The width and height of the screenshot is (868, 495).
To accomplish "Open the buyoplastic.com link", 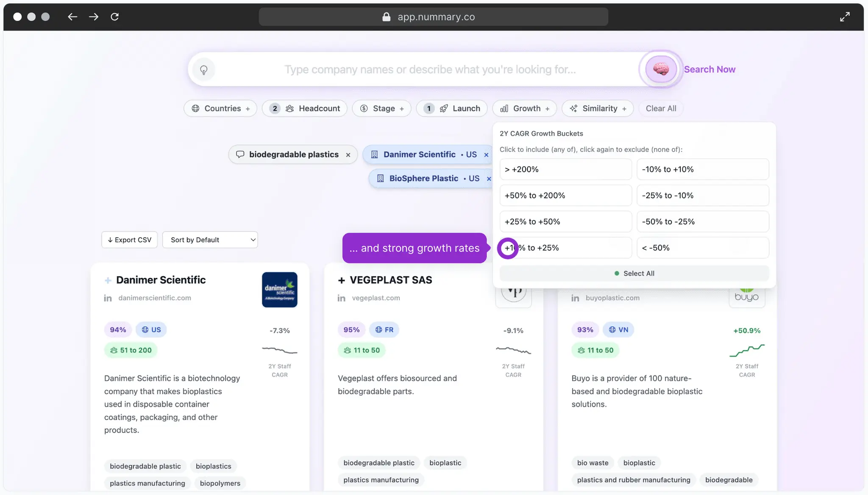I will coord(612,298).
